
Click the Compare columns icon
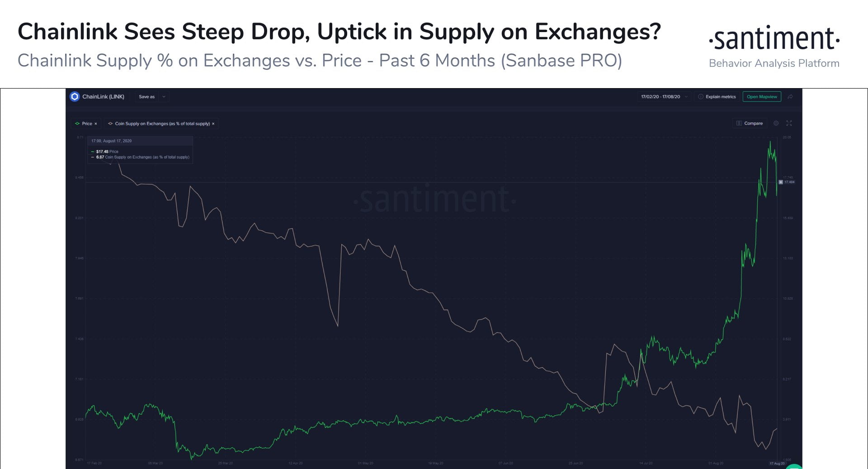(x=739, y=123)
